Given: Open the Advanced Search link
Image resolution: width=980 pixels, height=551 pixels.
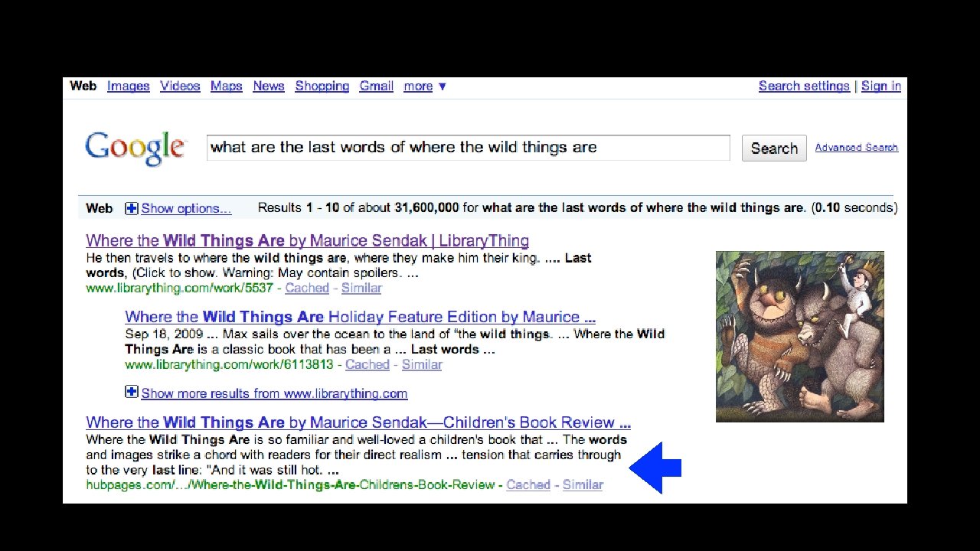Looking at the screenshot, I should pyautogui.click(x=857, y=148).
